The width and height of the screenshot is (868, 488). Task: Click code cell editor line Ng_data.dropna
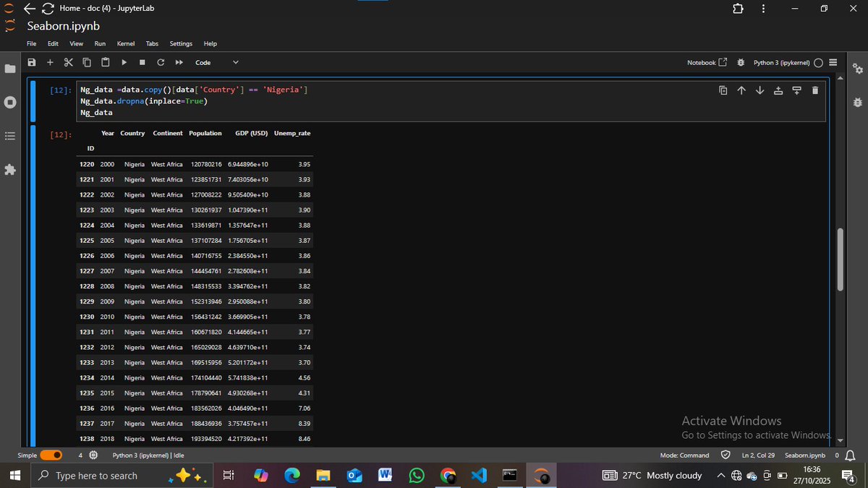[x=144, y=101]
